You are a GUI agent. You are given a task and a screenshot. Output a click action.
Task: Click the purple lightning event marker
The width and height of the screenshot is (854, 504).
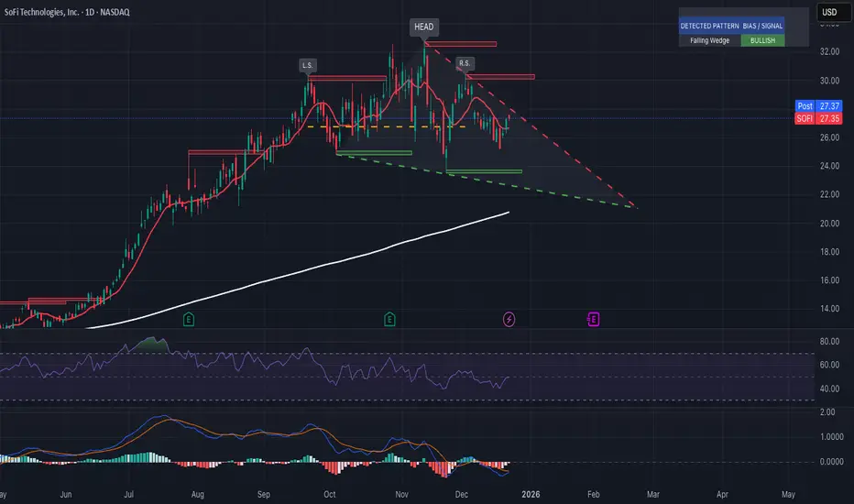(509, 319)
